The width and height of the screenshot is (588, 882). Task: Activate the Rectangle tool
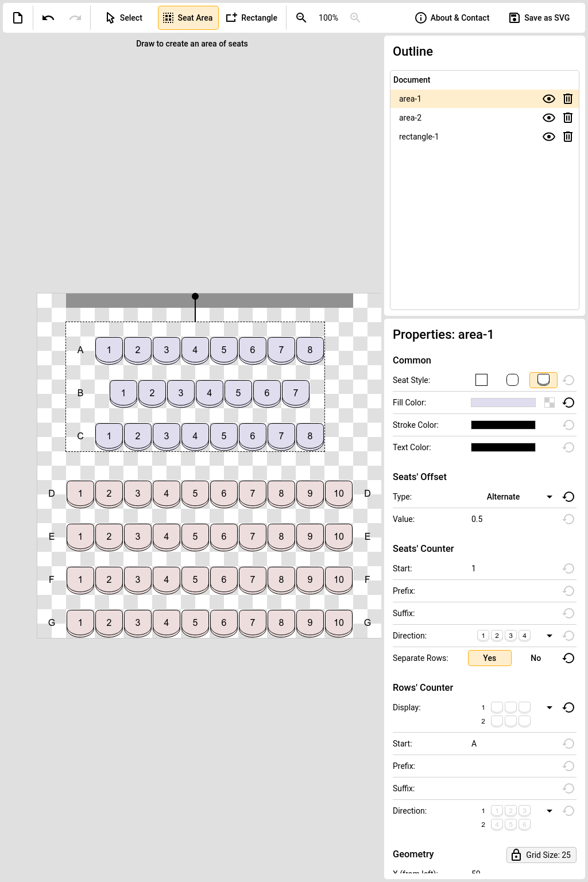(252, 18)
